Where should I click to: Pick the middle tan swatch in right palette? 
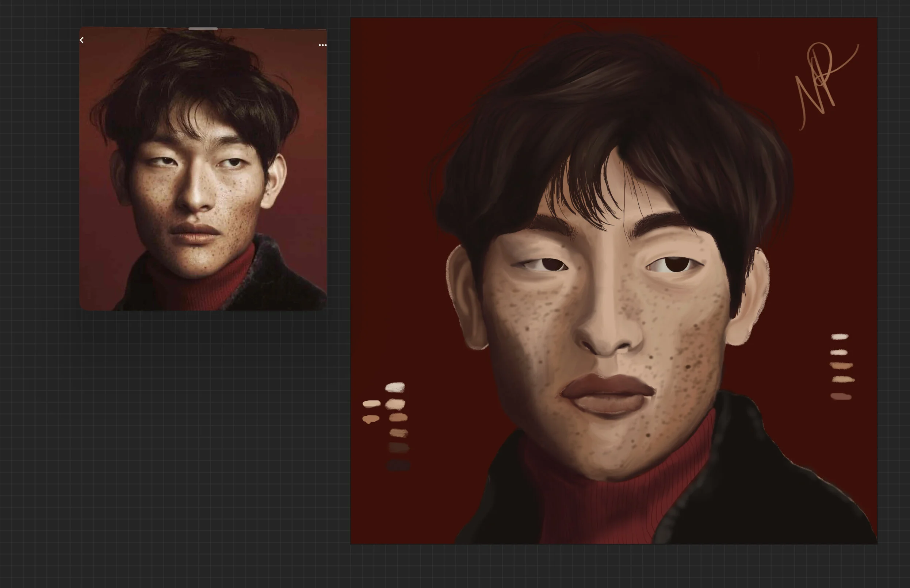click(x=841, y=366)
